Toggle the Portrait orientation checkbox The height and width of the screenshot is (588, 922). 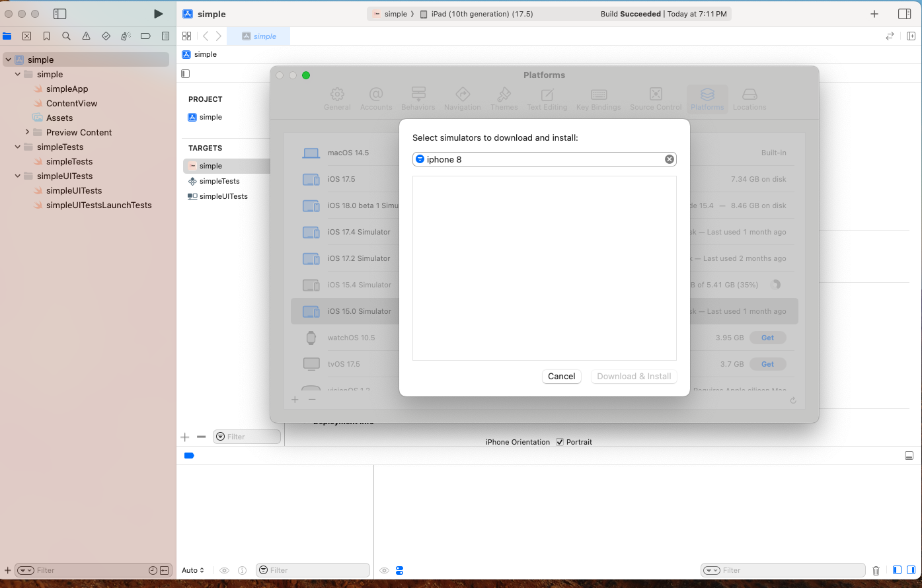(x=560, y=442)
